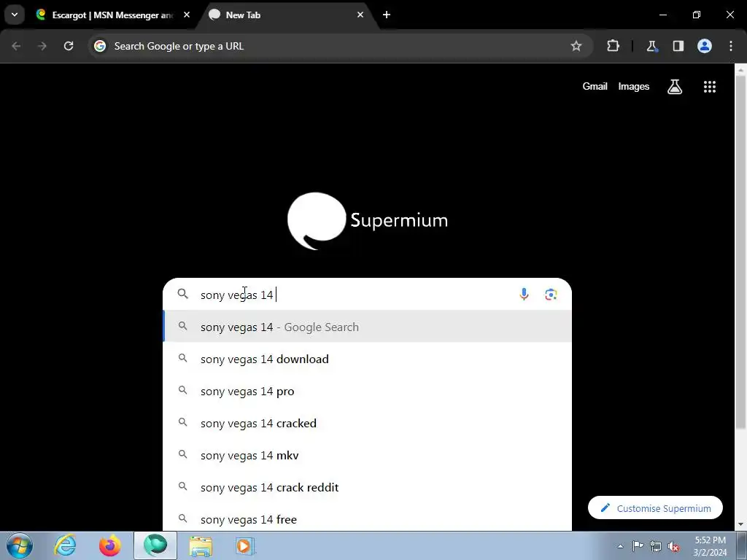
Task: Select suggestion sony vegas 14 cracked
Action: pyautogui.click(x=368, y=423)
